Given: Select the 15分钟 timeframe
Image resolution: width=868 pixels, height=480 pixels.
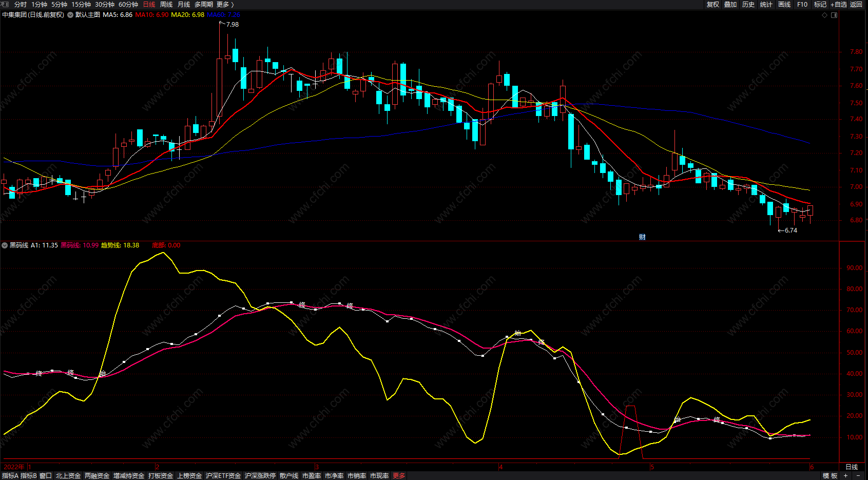Looking at the screenshot, I should (81, 4).
